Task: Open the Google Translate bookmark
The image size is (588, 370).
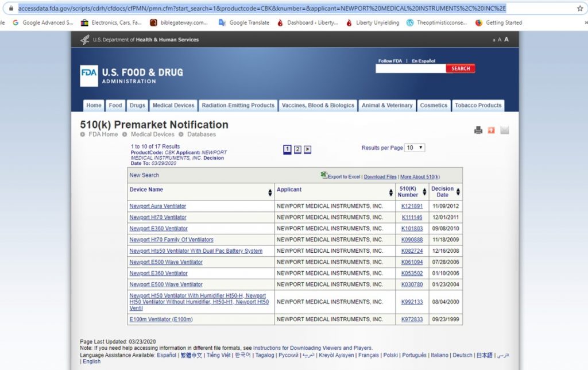Action: [244, 22]
